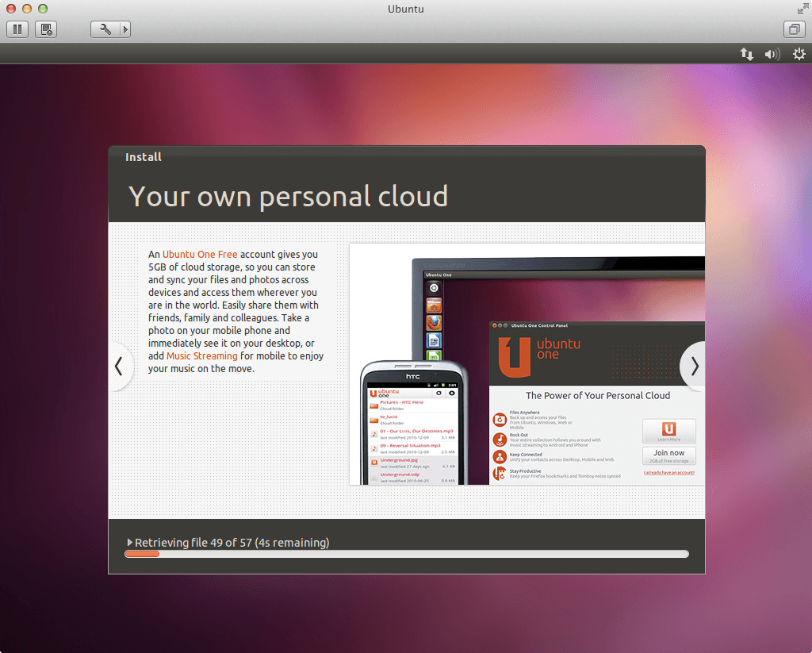Click the HTC phone picture in slideshow

414,422
